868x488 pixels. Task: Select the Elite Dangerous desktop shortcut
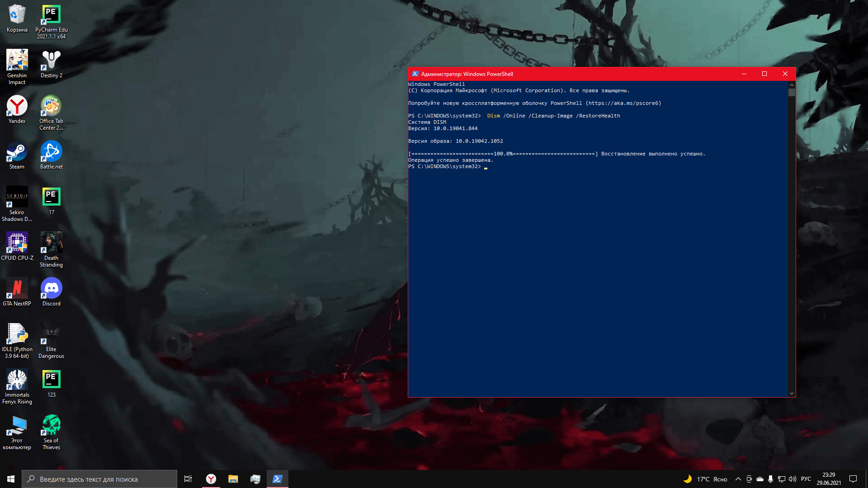pos(51,341)
